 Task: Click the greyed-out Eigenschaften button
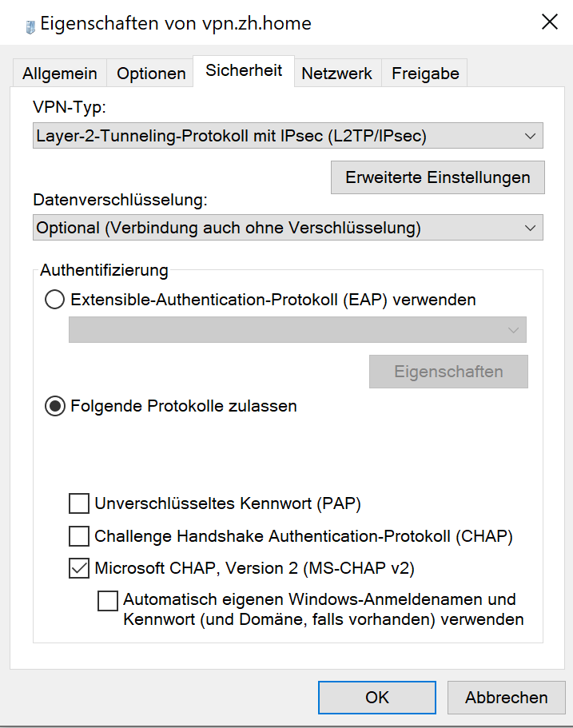click(x=448, y=372)
